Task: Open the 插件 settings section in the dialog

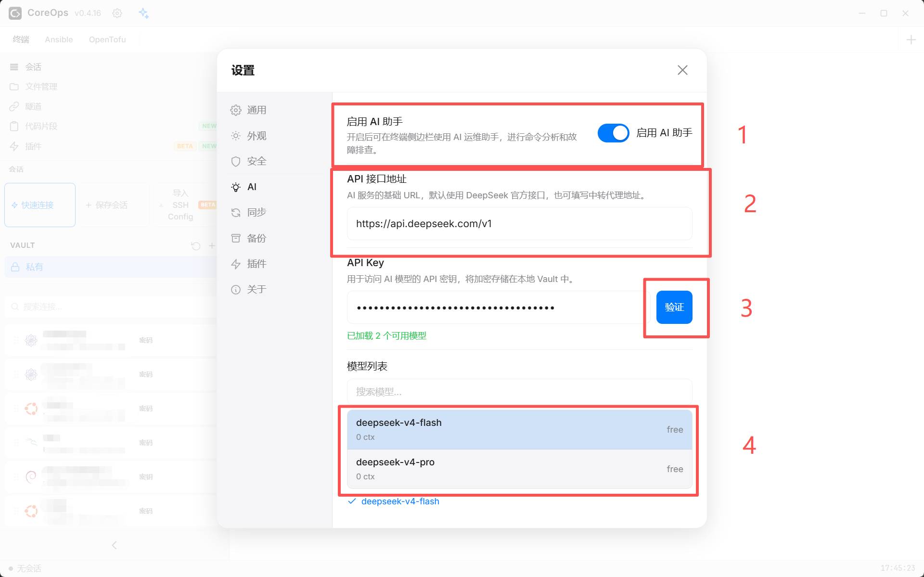Action: [274, 264]
